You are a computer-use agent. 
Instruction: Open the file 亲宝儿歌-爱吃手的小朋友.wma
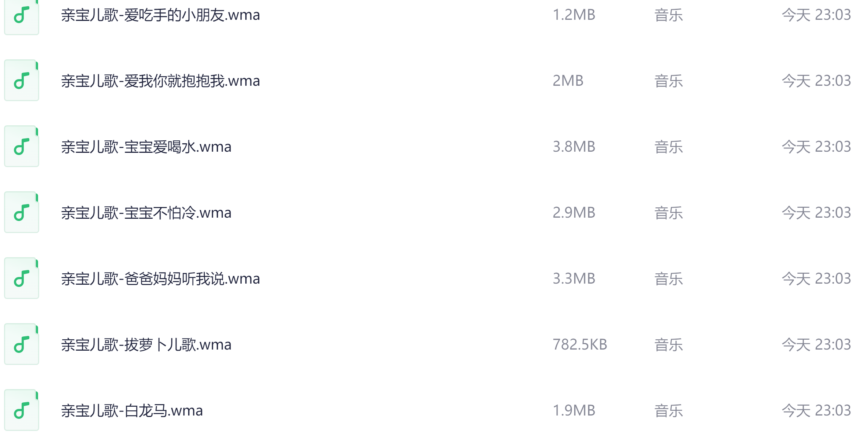(x=160, y=15)
